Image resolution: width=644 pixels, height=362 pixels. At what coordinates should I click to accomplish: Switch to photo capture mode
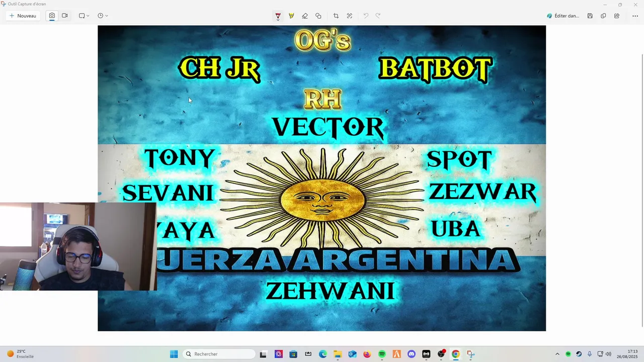(52, 16)
